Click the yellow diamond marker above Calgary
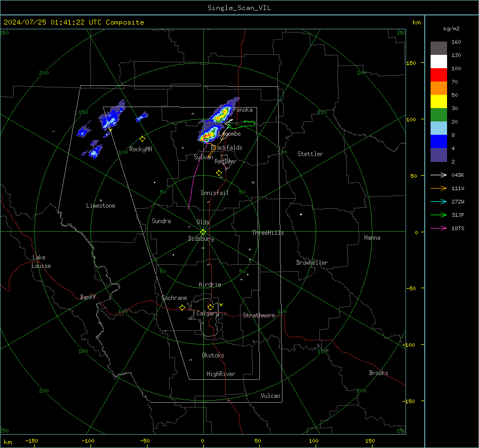The width and height of the screenshot is (479, 448). pos(210,307)
